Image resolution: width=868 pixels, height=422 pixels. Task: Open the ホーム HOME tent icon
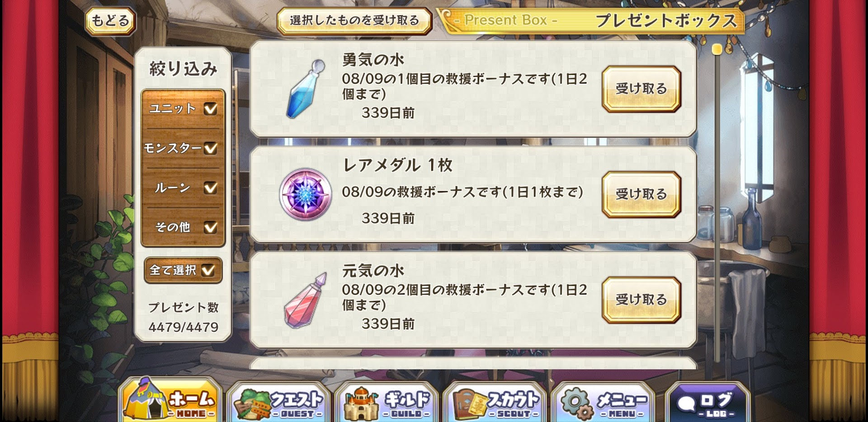170,400
